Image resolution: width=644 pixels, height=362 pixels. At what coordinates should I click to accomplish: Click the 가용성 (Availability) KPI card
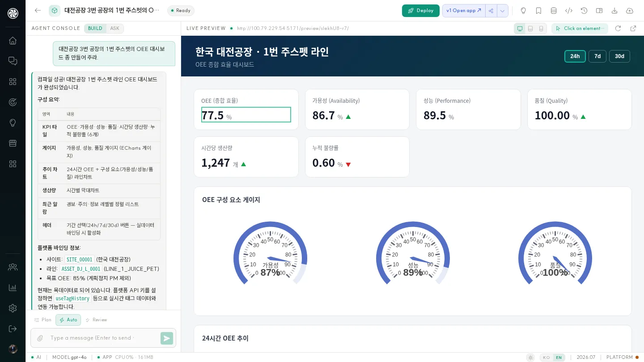point(357,109)
